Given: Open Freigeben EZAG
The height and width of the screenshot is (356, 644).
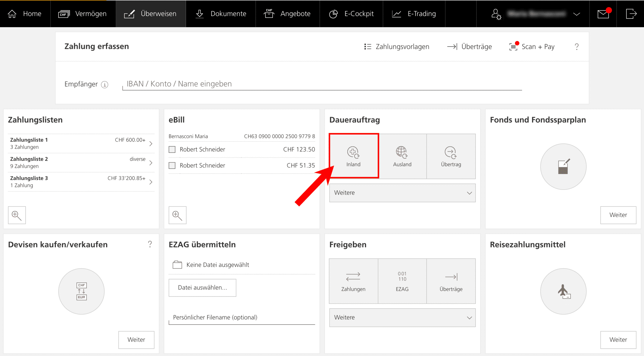Looking at the screenshot, I should coord(402,281).
